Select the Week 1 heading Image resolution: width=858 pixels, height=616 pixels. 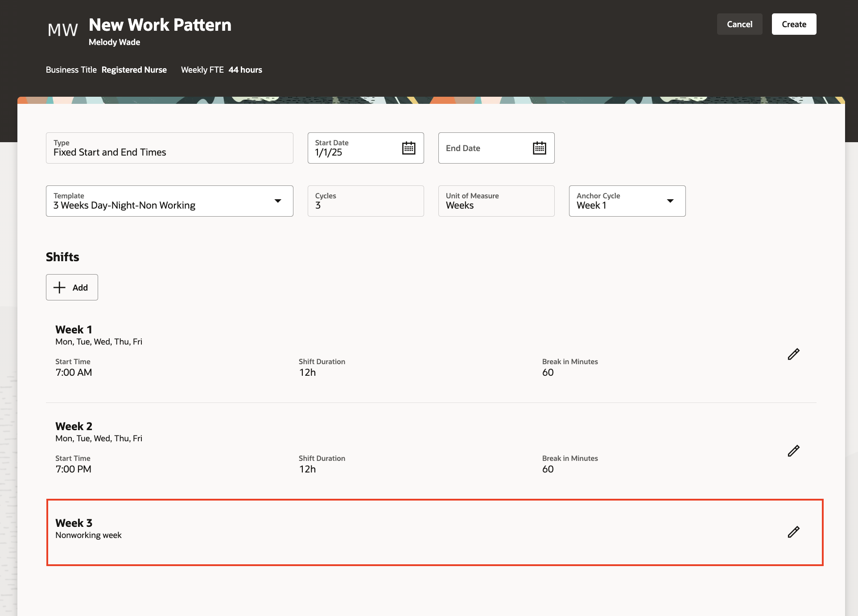coord(74,329)
